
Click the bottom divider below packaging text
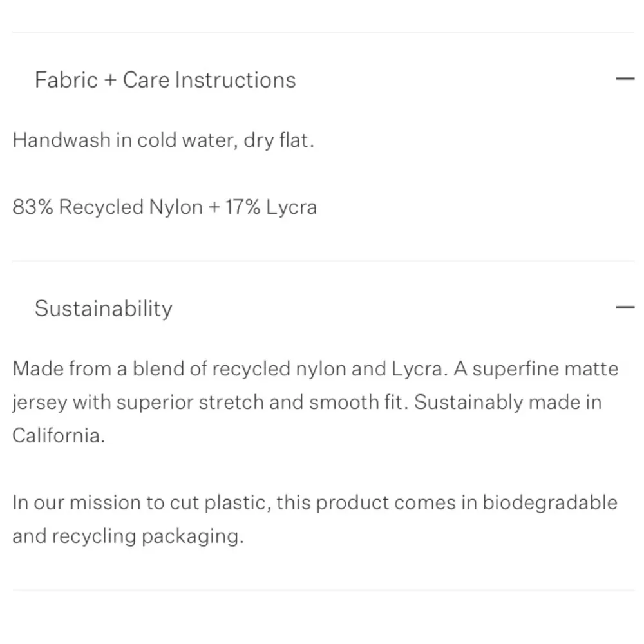coord(322,590)
